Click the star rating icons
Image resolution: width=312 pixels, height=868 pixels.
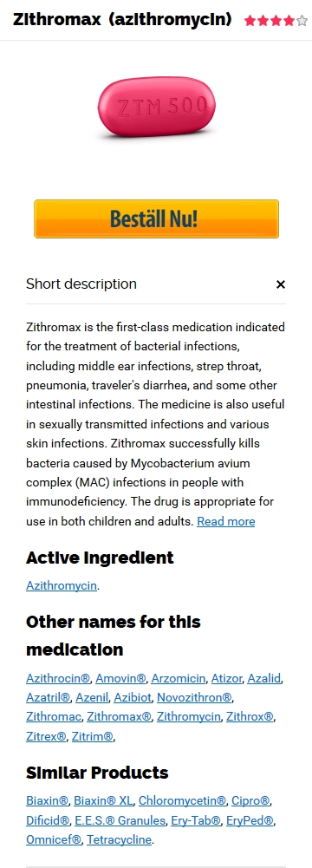pyautogui.click(x=276, y=21)
